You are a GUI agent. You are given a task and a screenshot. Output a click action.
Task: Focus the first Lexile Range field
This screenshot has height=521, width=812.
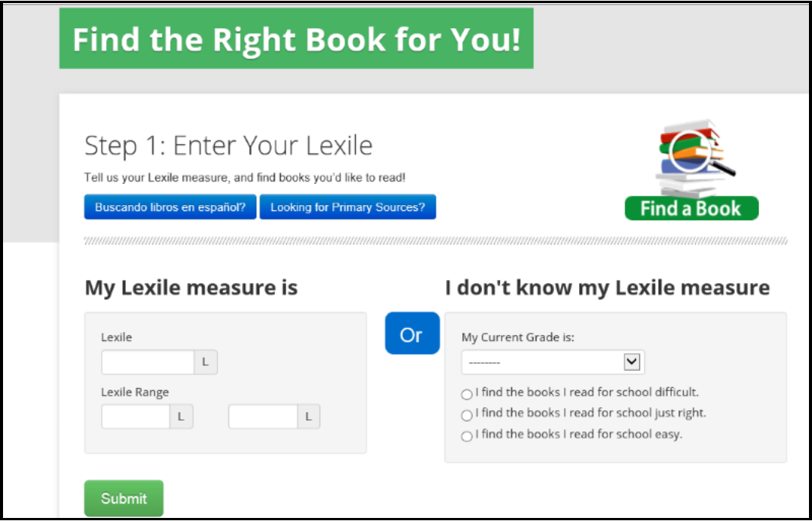pyautogui.click(x=136, y=416)
